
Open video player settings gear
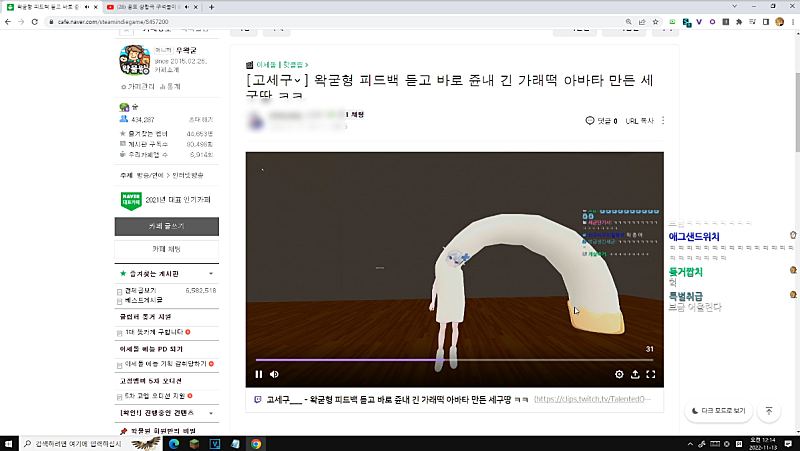tap(619, 374)
